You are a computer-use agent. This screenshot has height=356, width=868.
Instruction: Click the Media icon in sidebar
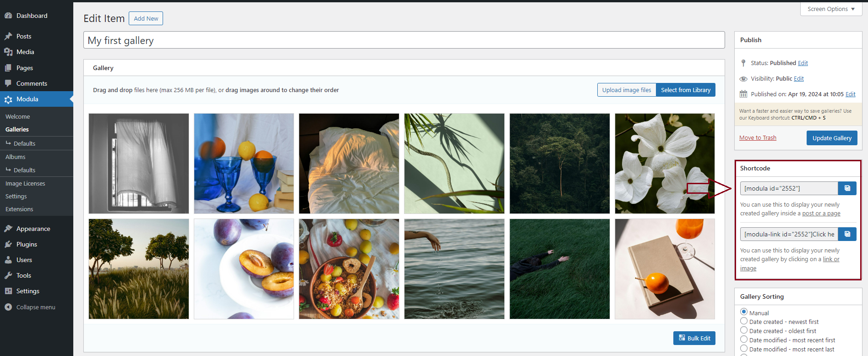[x=8, y=52]
